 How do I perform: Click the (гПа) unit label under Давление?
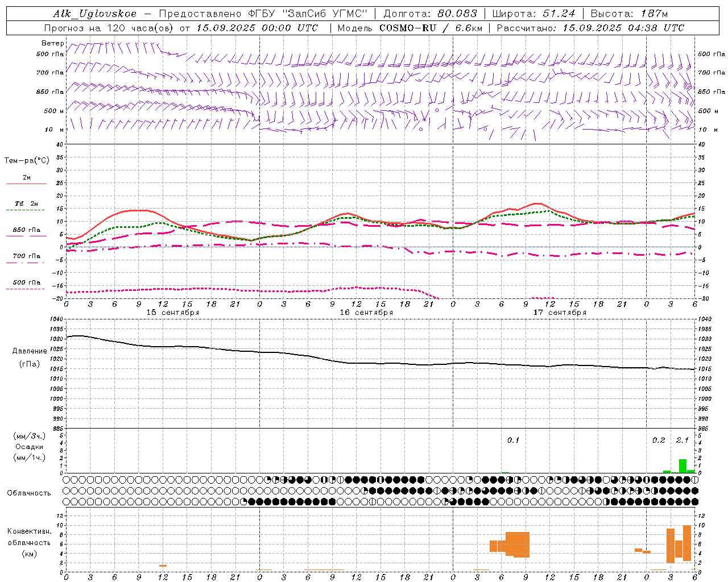click(x=28, y=364)
